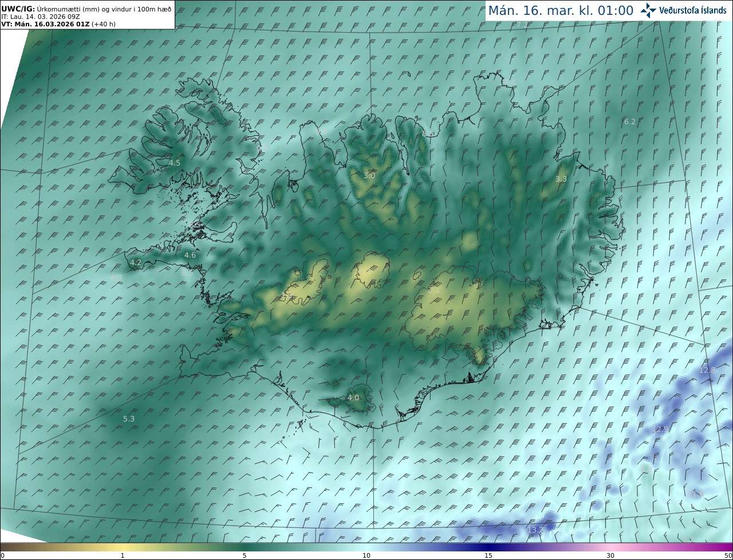The height and width of the screenshot is (560, 733).
Task: Click the 3.0 value in north Iceland
Action: tap(369, 175)
